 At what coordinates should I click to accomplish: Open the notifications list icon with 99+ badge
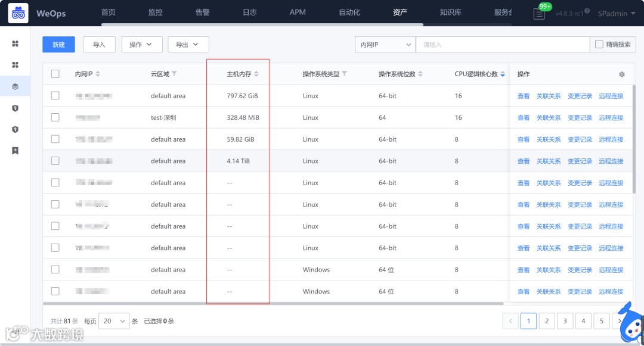pos(539,14)
